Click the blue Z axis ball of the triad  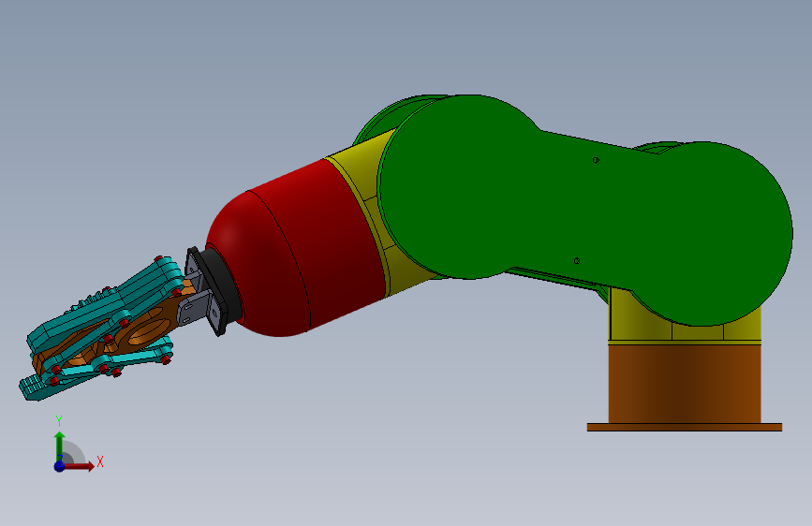tap(60, 466)
